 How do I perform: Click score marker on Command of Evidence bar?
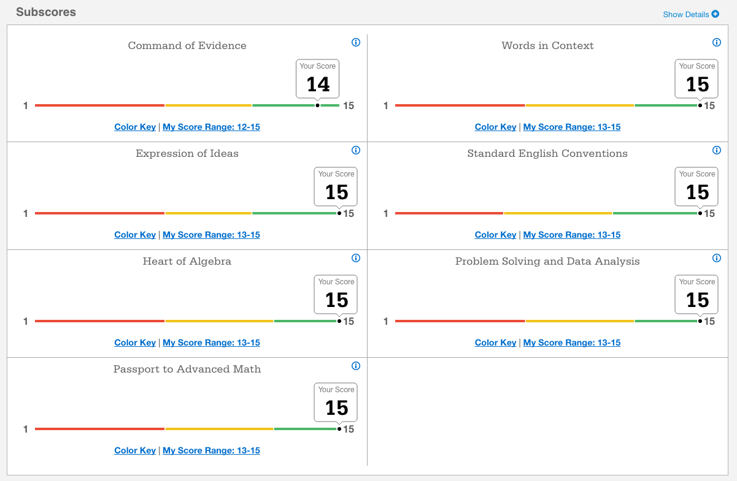click(318, 105)
